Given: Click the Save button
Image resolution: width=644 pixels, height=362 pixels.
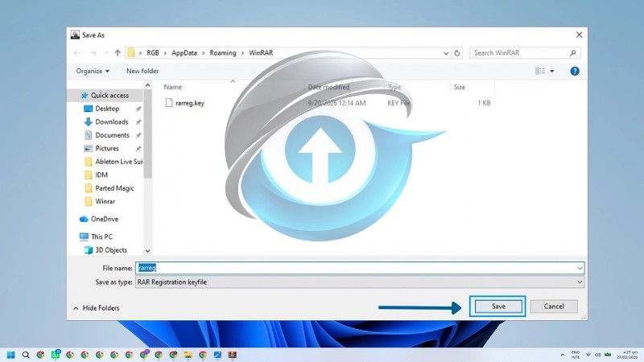Looking at the screenshot, I should pyautogui.click(x=498, y=306).
